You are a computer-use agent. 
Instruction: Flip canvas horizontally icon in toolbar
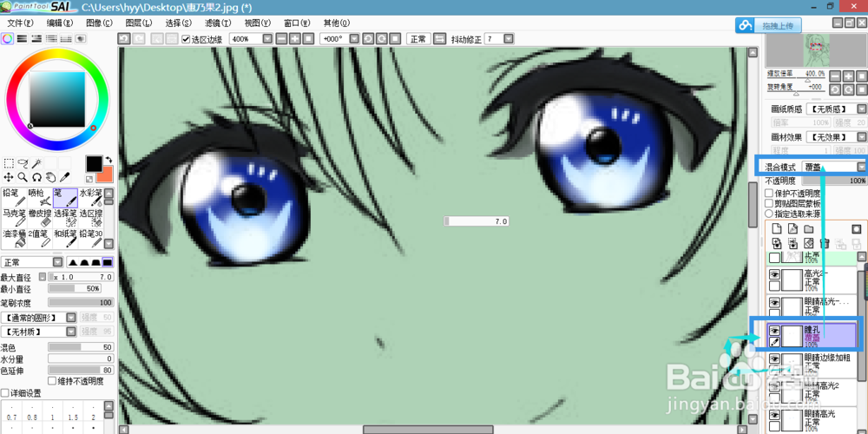[439, 39]
